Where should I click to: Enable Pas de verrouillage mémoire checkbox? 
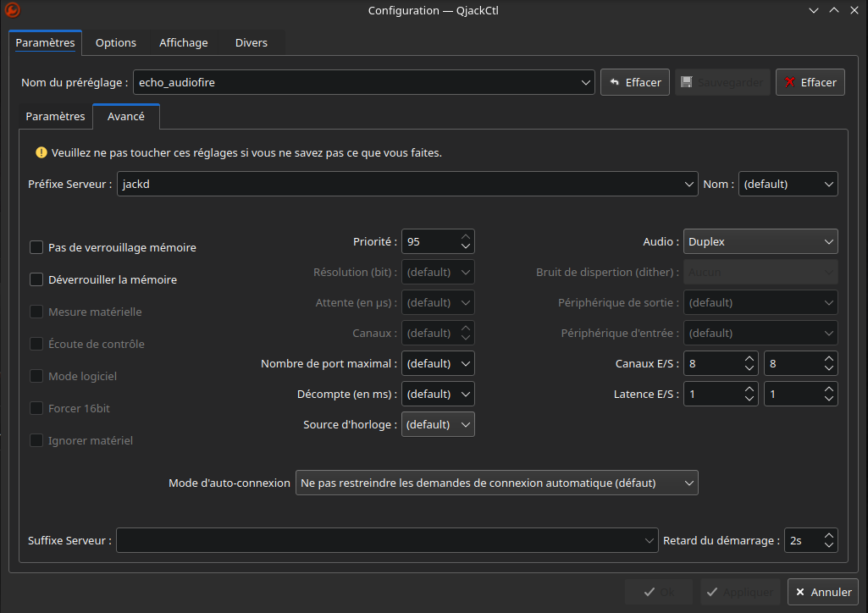(x=36, y=247)
